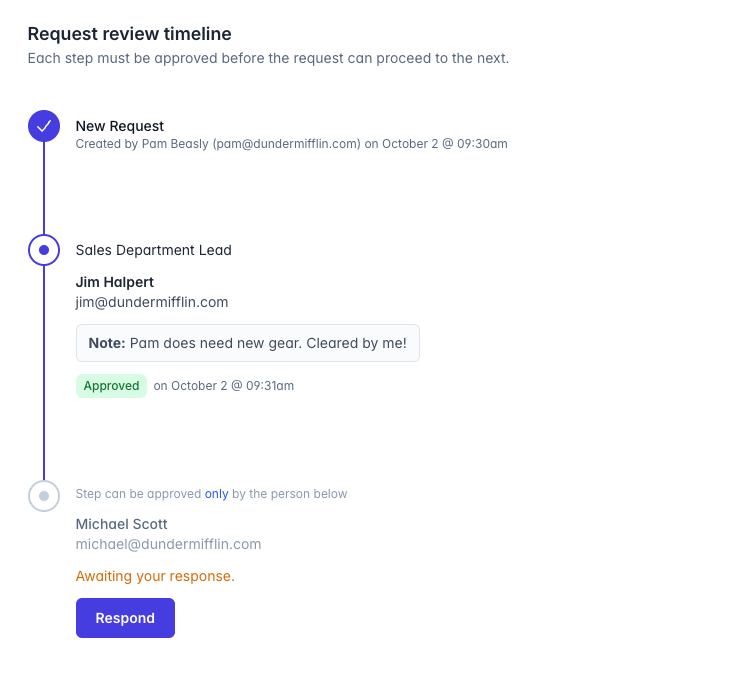Click the jim@dundermifflin.com email address
The image size is (733, 677).
pos(152,302)
